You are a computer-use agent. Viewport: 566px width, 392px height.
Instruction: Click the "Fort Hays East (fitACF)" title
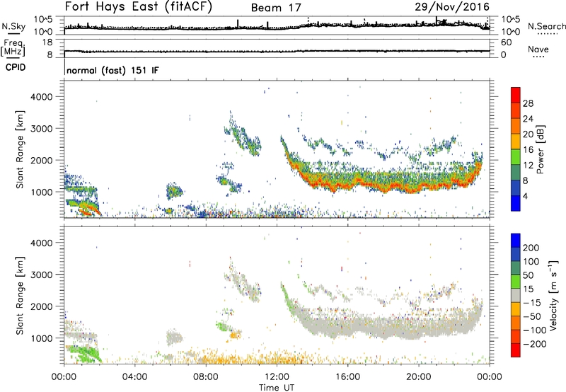[x=139, y=6]
